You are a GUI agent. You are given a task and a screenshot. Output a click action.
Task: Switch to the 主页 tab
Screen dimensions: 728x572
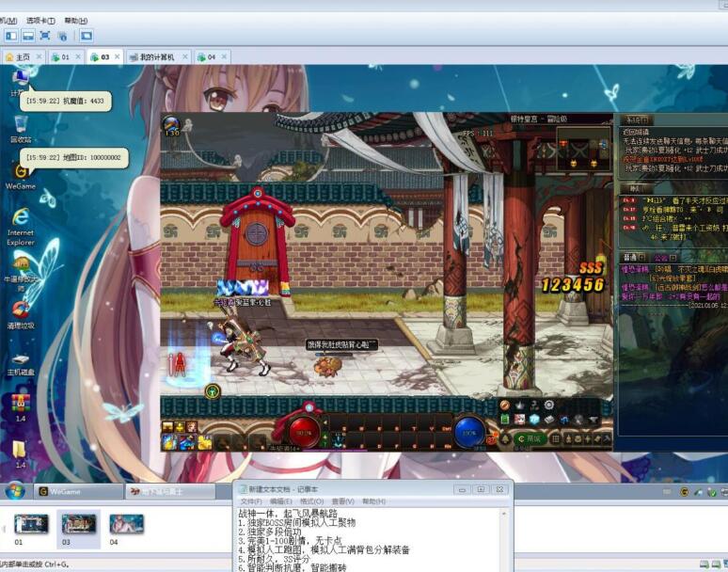[23, 56]
